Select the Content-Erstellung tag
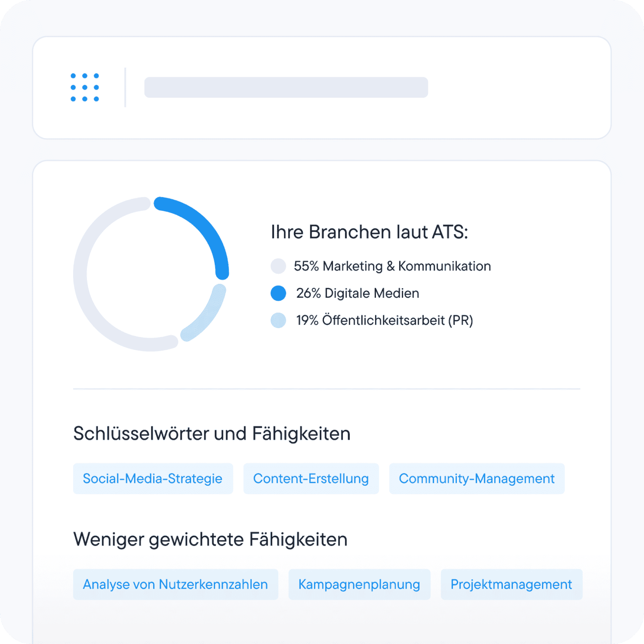644x644 pixels. coord(311,478)
